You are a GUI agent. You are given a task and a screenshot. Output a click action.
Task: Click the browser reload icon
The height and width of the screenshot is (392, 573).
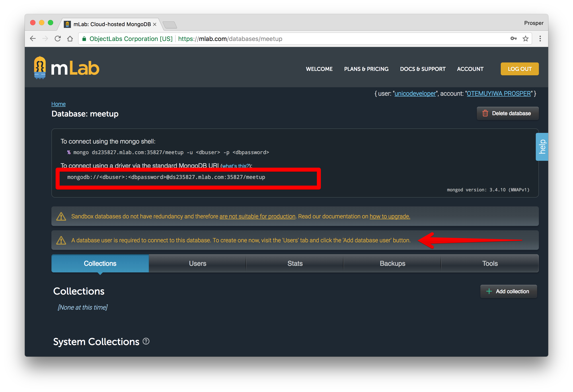point(58,39)
